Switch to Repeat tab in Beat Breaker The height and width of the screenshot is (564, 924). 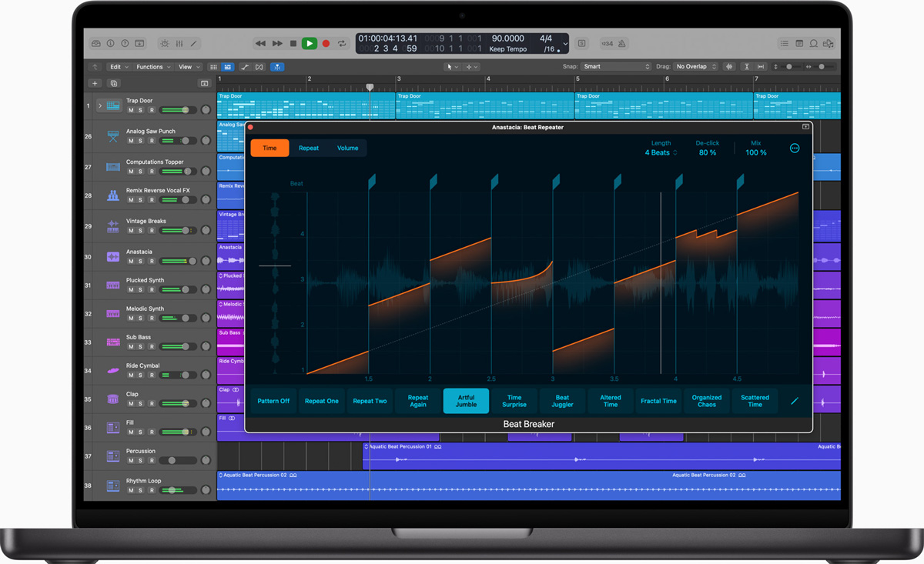(309, 148)
